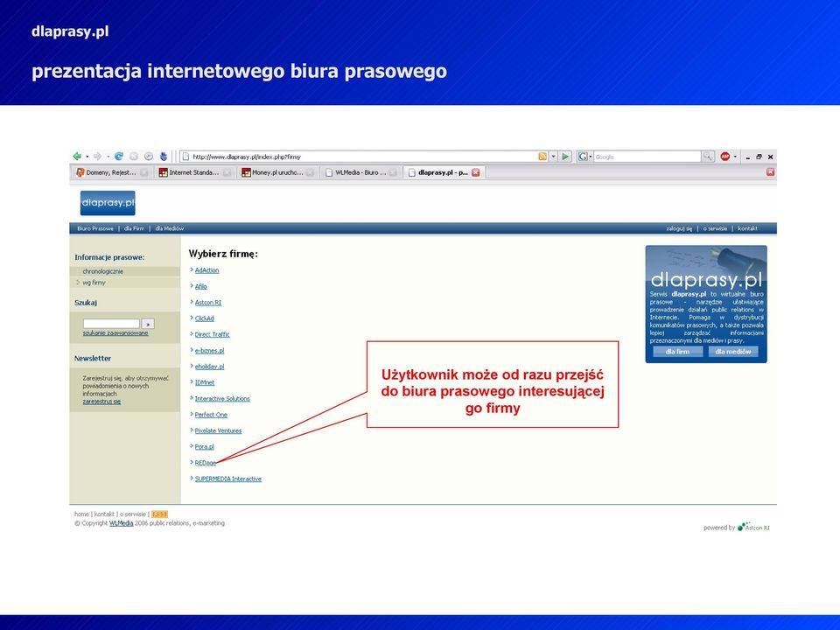Open the AdAction company link
The image size is (840, 630).
coord(206,270)
